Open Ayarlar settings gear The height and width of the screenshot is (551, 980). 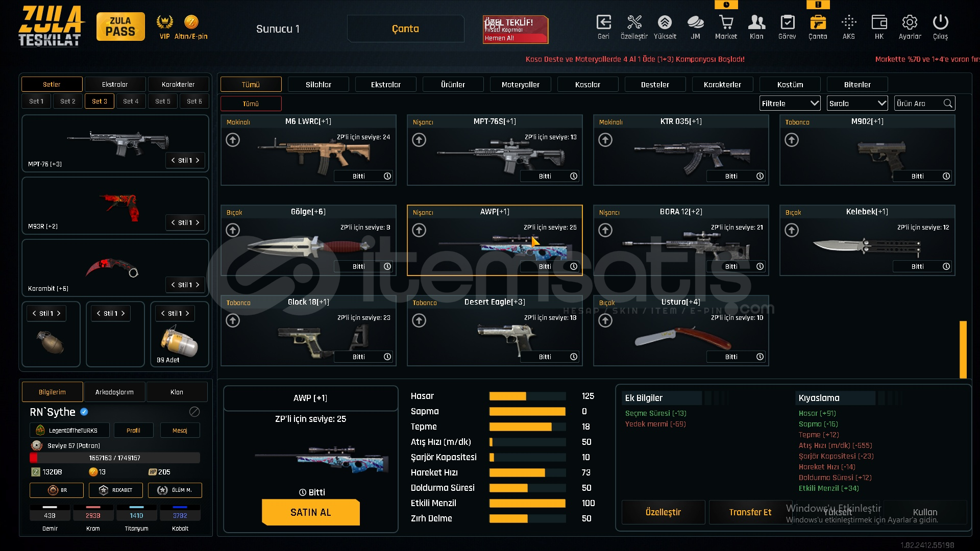pos(910,23)
